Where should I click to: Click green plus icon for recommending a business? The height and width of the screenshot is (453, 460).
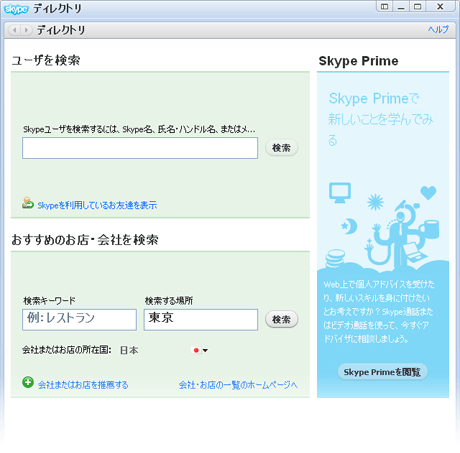[28, 382]
